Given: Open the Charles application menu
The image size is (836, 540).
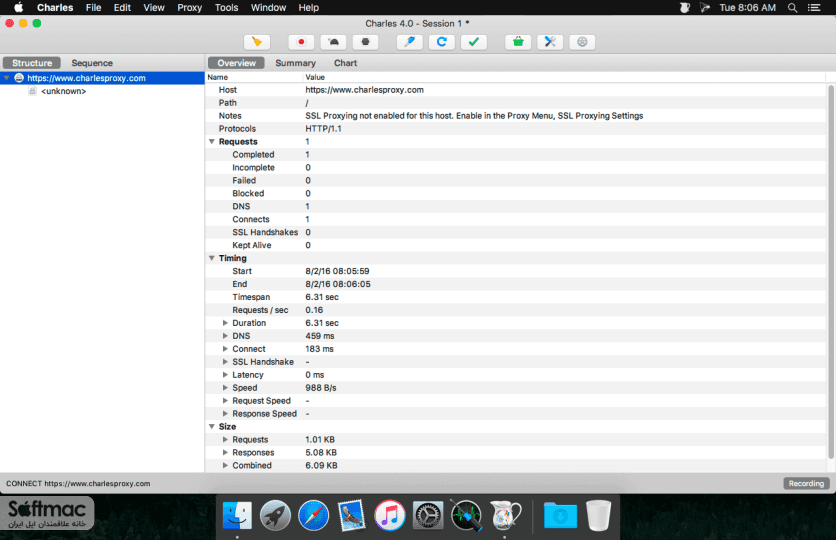Looking at the screenshot, I should click(55, 7).
